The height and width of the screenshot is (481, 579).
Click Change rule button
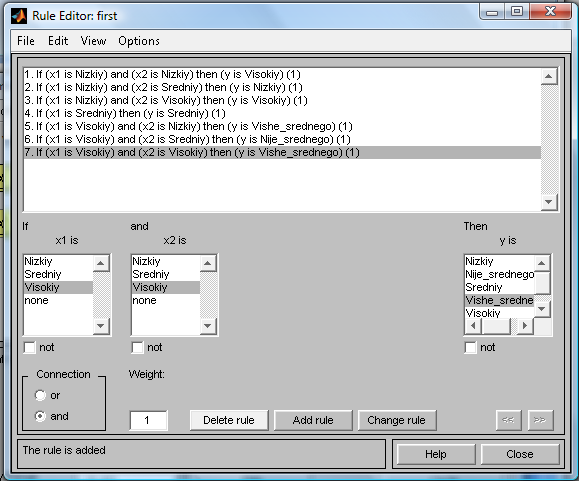click(397, 420)
